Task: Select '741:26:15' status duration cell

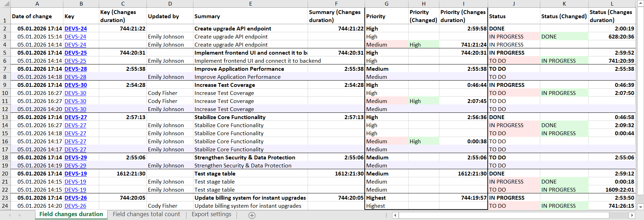Action: (x=612, y=206)
